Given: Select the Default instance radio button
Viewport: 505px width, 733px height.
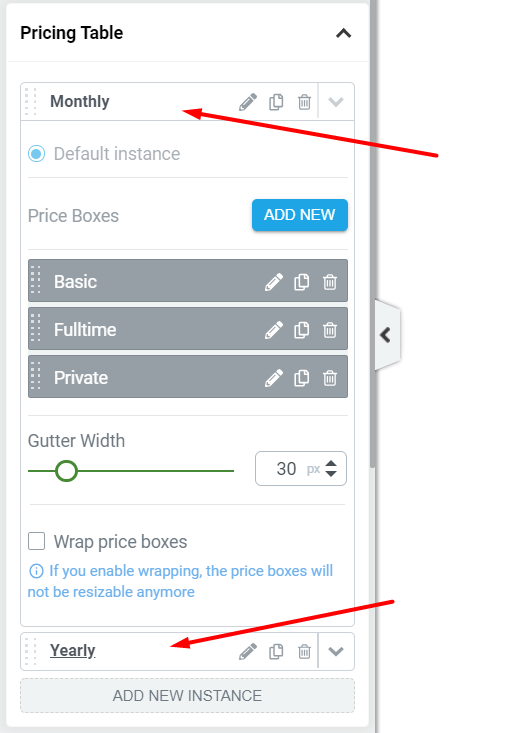Looking at the screenshot, I should [x=36, y=154].
